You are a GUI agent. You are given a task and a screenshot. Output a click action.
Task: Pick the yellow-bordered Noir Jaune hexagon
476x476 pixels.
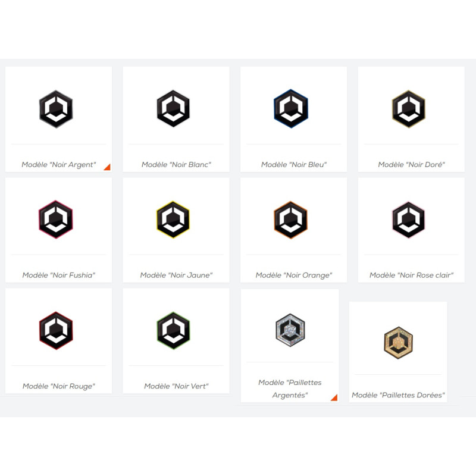click(x=173, y=220)
